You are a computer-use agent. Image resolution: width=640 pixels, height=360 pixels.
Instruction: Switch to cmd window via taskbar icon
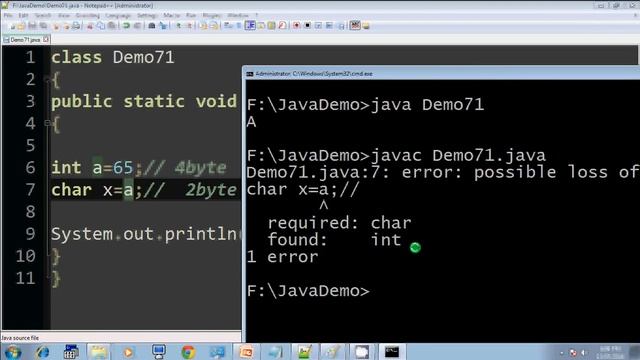(x=392, y=352)
